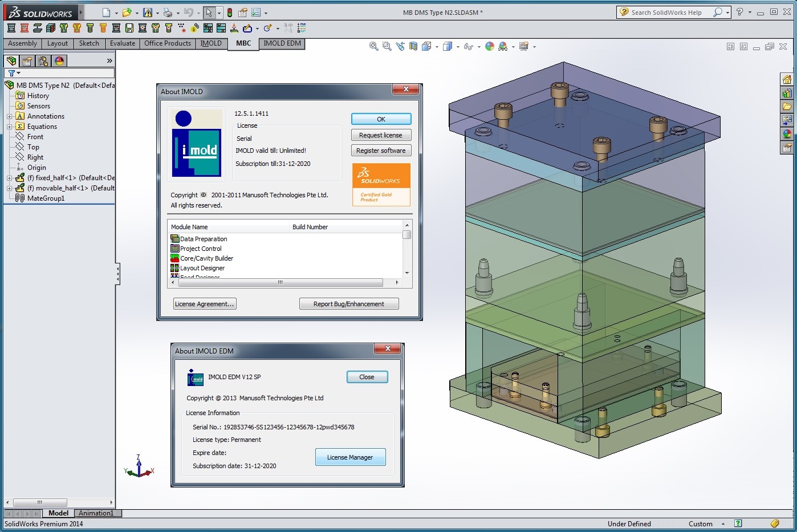The width and height of the screenshot is (797, 532).
Task: Click the Zoom to Fit magnifier icon
Action: 373,47
